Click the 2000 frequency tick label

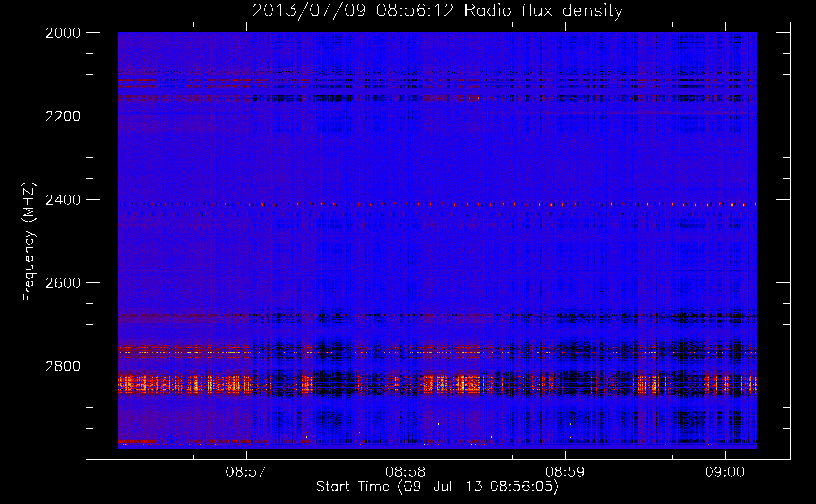[x=63, y=33]
